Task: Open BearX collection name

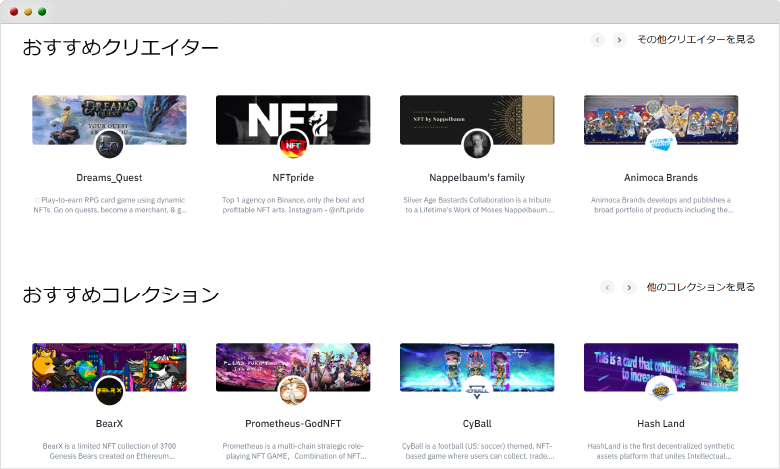Action: [109, 424]
